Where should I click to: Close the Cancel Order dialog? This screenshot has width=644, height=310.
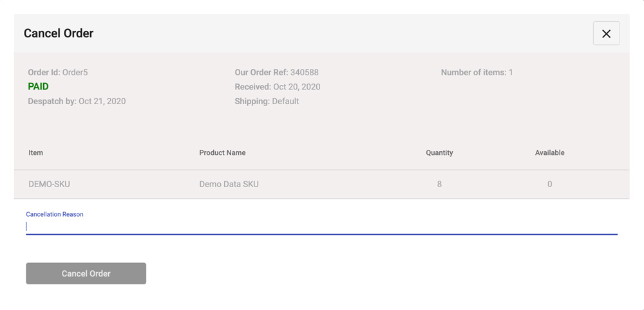pyautogui.click(x=606, y=33)
